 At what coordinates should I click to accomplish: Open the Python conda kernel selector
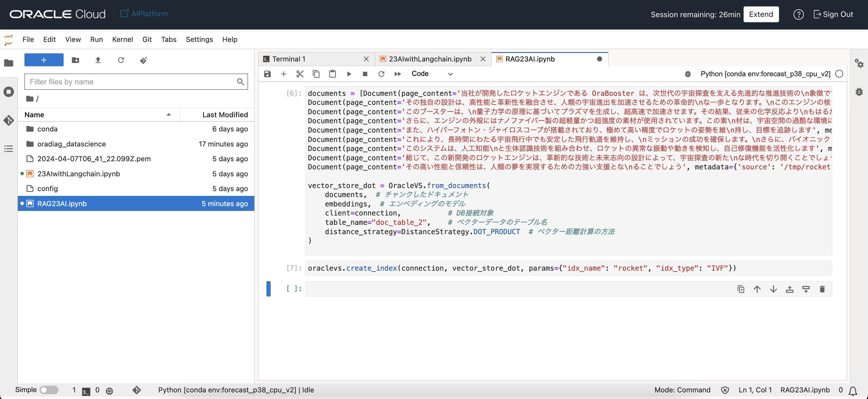(765, 74)
